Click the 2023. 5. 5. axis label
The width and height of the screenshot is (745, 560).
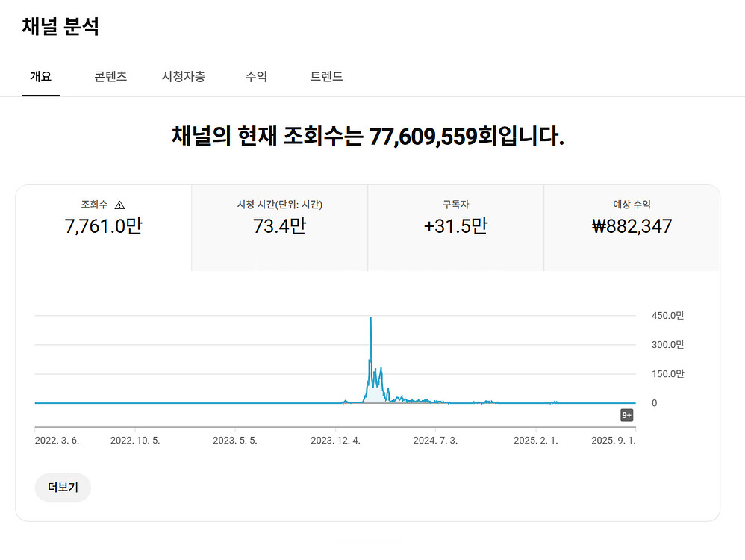tap(234, 441)
